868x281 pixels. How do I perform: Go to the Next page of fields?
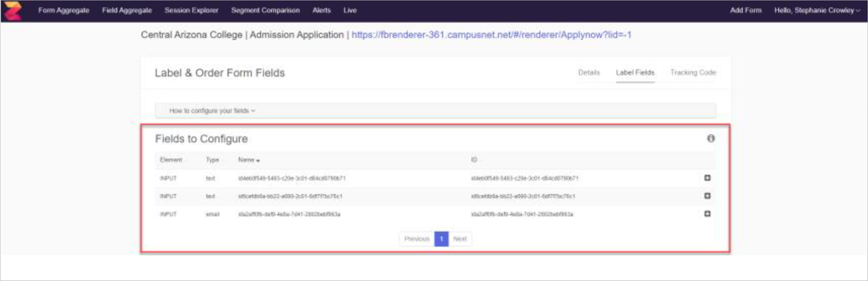point(460,239)
